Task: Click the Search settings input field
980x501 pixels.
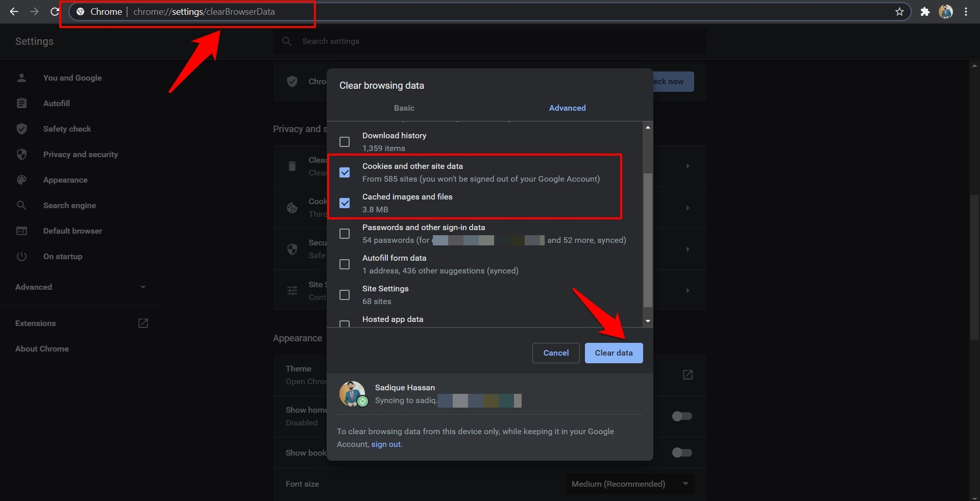Action: click(x=490, y=41)
